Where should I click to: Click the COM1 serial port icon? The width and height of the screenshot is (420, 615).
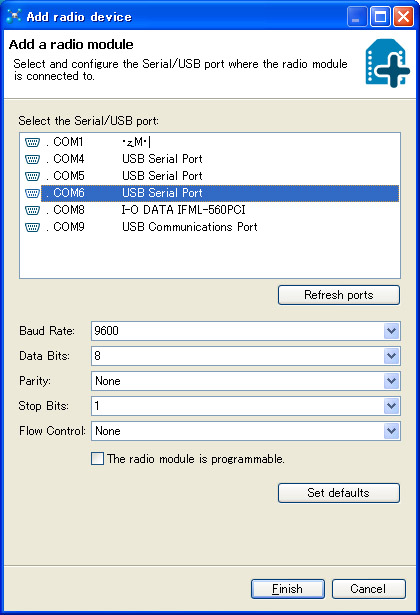click(x=32, y=142)
